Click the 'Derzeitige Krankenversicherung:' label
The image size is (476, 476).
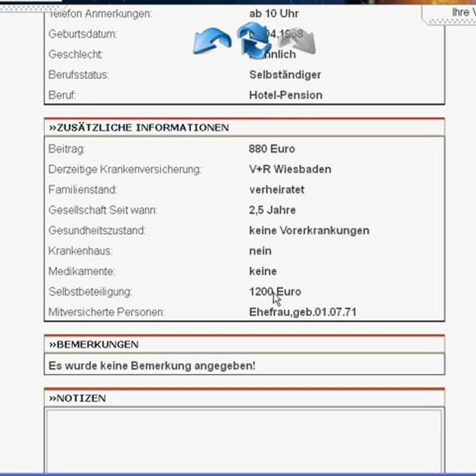[x=125, y=169]
